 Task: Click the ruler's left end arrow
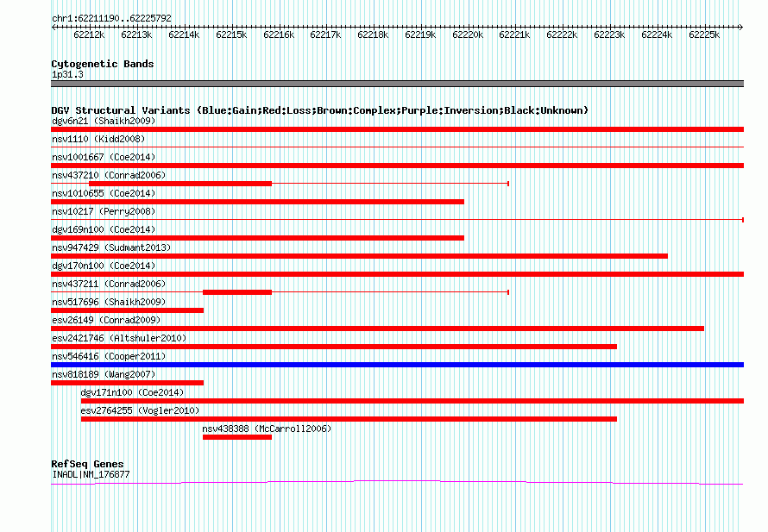tap(54, 27)
